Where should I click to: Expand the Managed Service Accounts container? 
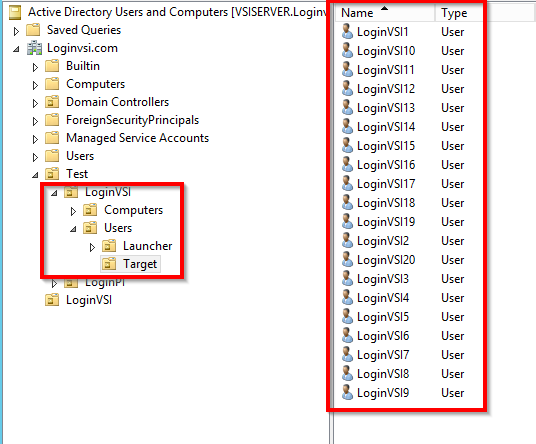click(x=35, y=139)
